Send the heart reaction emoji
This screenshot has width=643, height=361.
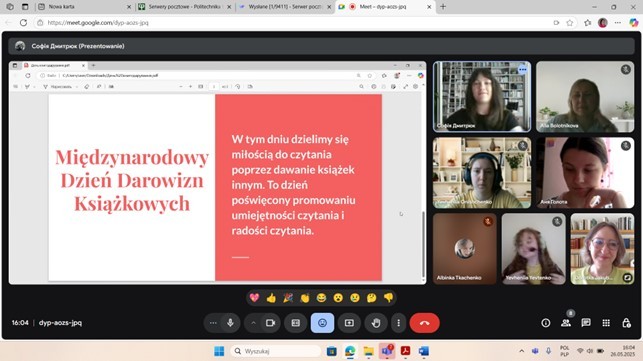click(254, 298)
